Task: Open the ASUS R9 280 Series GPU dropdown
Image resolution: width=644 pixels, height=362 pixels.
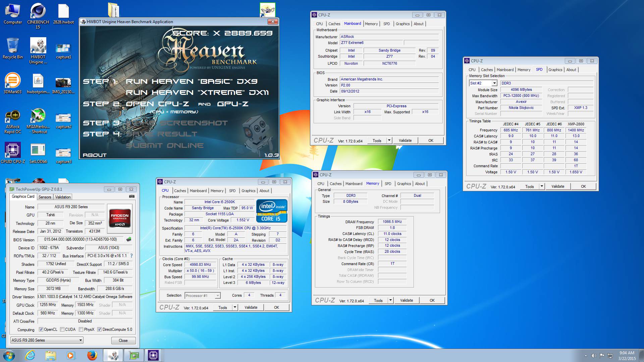Action: pyautogui.click(x=47, y=340)
